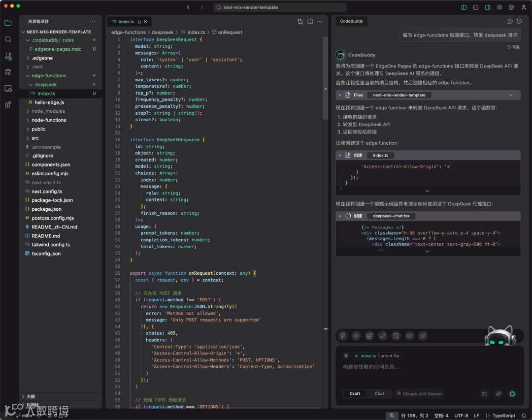Click the zoom magnifier in status bar
This screenshot has height=420, width=532.
click(392, 416)
